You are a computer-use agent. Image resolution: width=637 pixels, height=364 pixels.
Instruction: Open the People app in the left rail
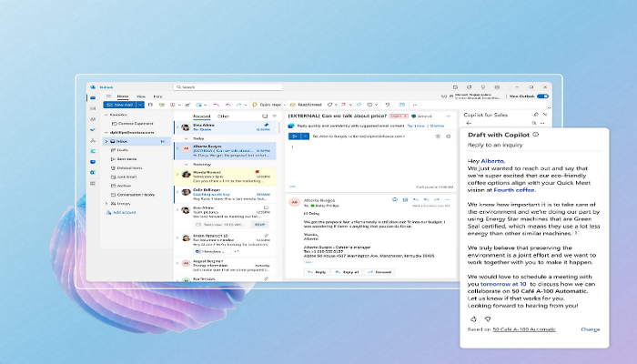(x=93, y=119)
